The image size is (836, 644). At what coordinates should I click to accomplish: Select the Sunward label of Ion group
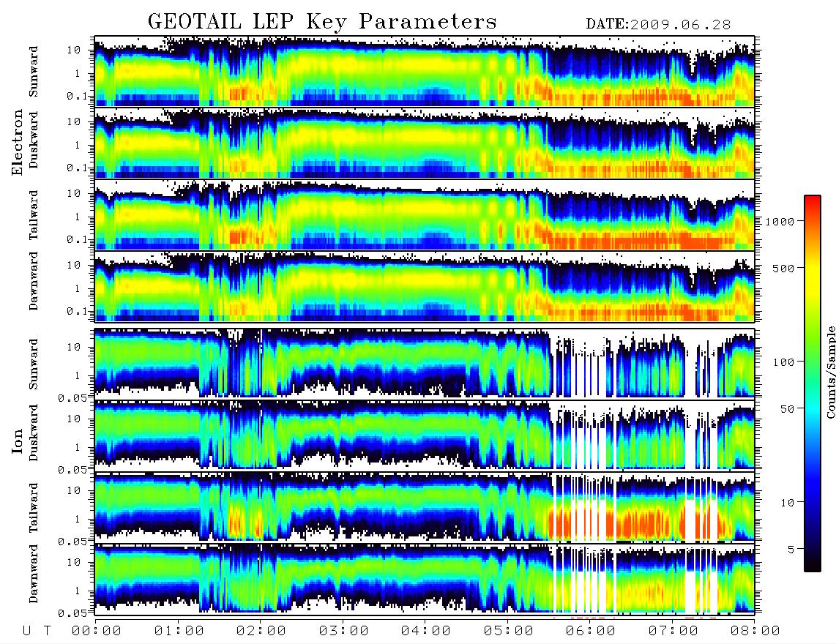tap(34, 364)
